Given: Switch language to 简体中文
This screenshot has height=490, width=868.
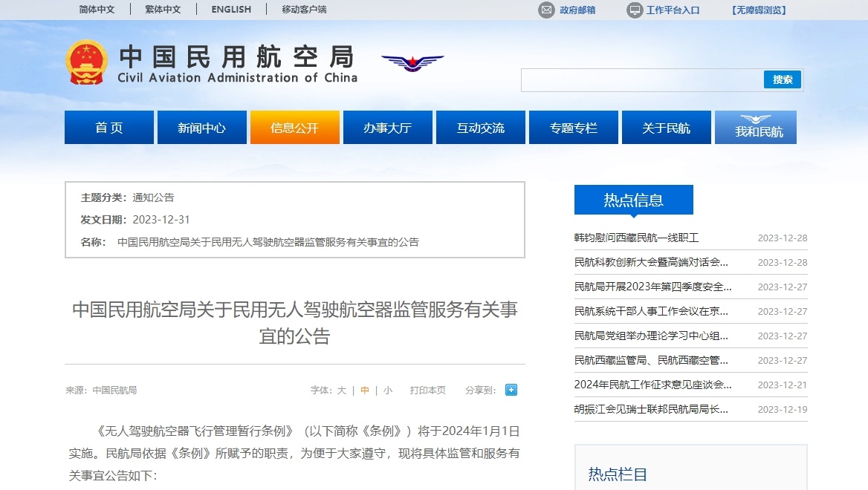Looking at the screenshot, I should tap(97, 10).
